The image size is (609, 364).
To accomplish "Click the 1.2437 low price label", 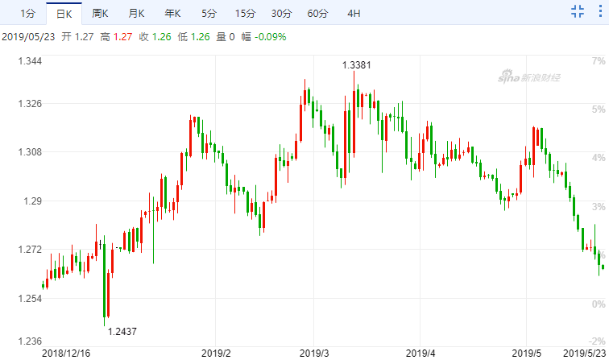I will 122,331.
